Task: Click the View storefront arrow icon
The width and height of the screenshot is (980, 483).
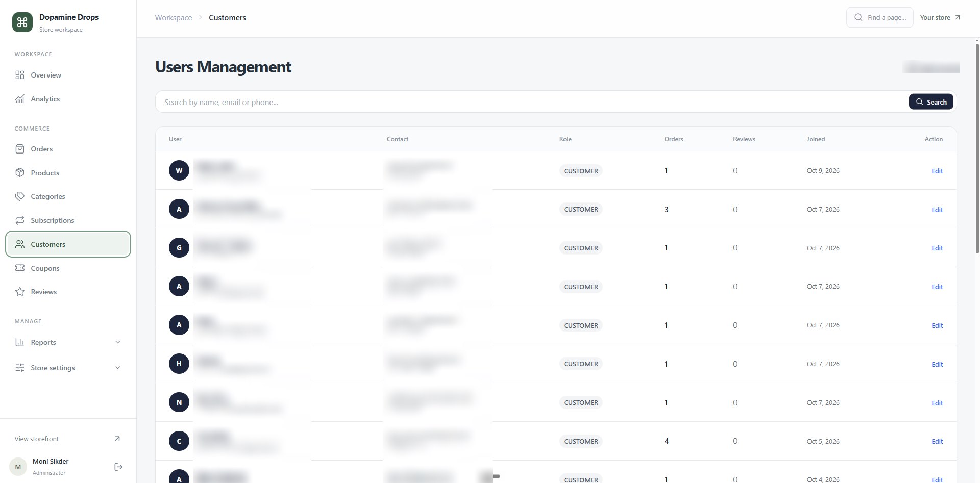Action: coord(117,439)
